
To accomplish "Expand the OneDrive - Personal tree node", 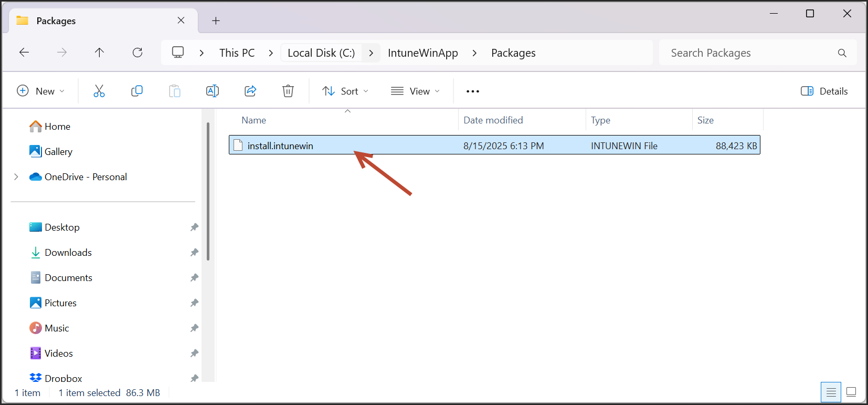I will (16, 177).
